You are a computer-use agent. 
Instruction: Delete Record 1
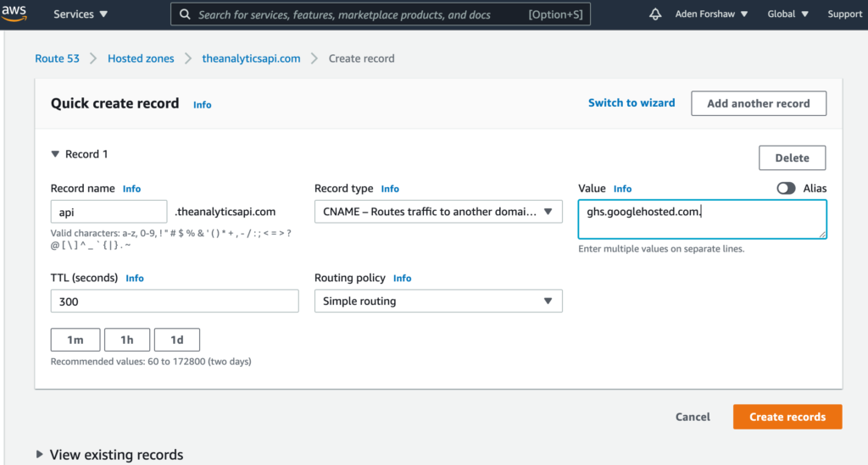tap(791, 158)
